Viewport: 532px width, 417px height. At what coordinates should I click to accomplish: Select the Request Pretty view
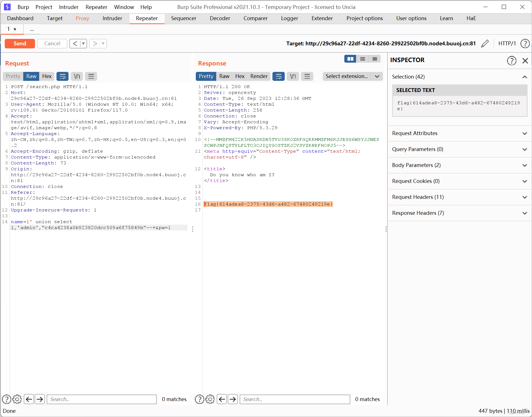13,76
